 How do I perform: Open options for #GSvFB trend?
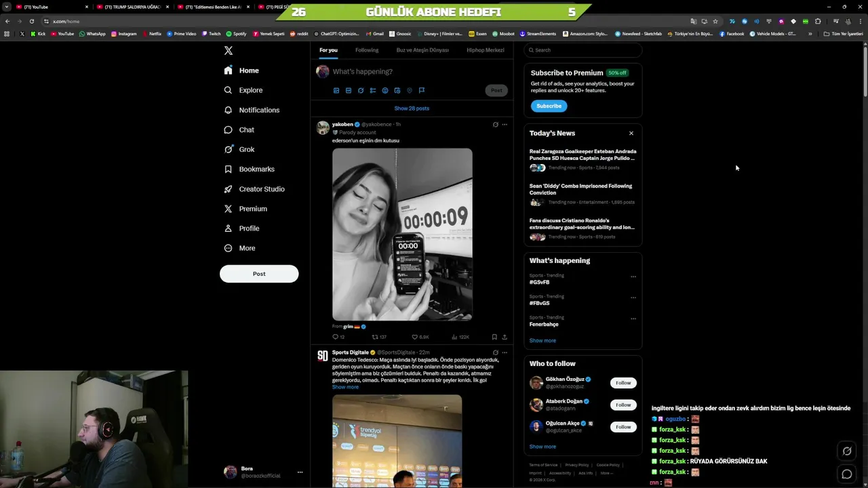tap(633, 277)
